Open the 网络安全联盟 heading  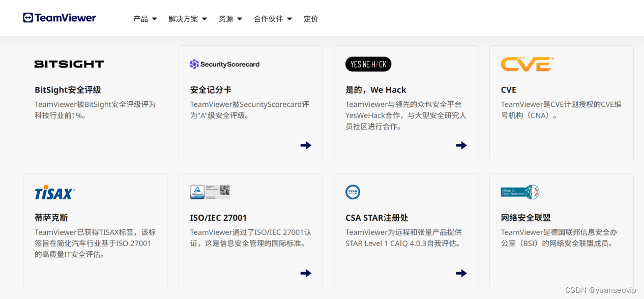click(526, 218)
